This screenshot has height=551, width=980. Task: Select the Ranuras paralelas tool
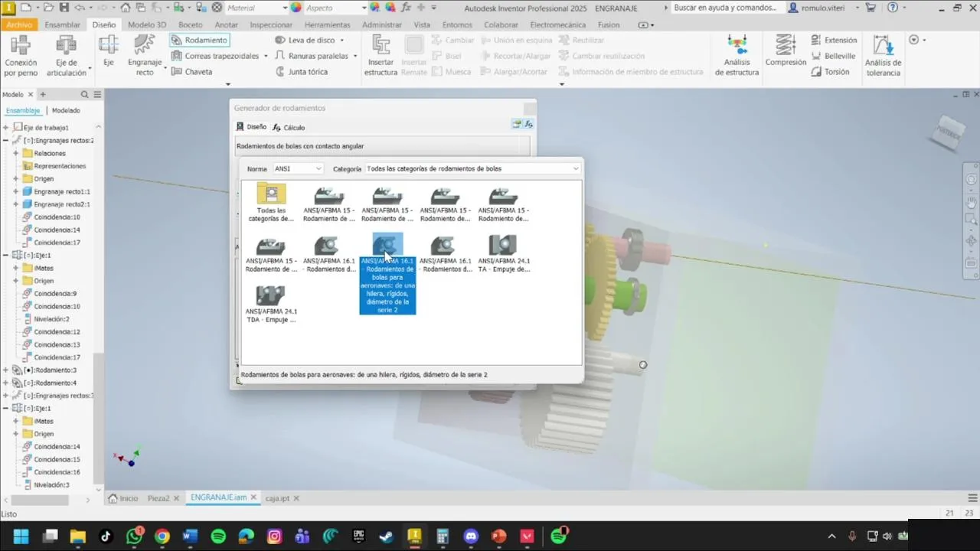[x=312, y=56]
